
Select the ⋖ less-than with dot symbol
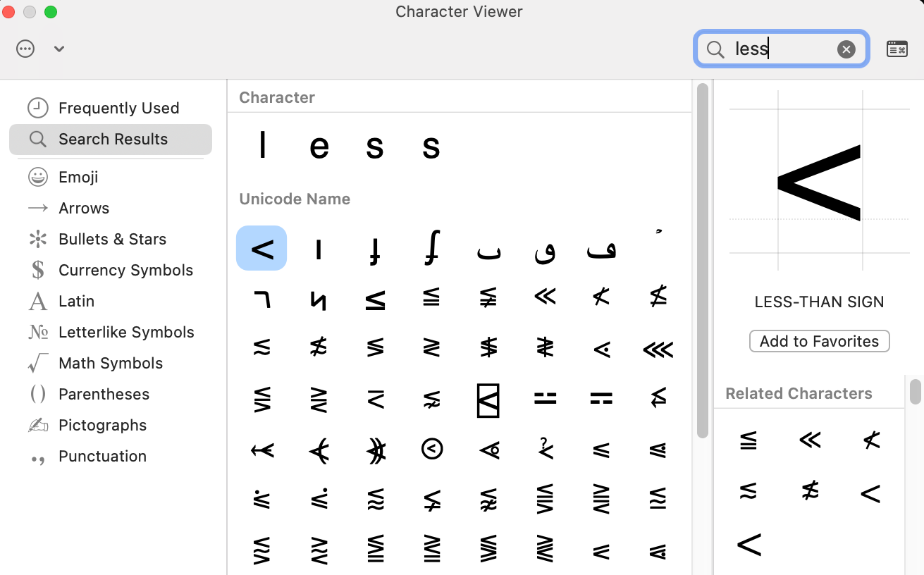point(601,348)
